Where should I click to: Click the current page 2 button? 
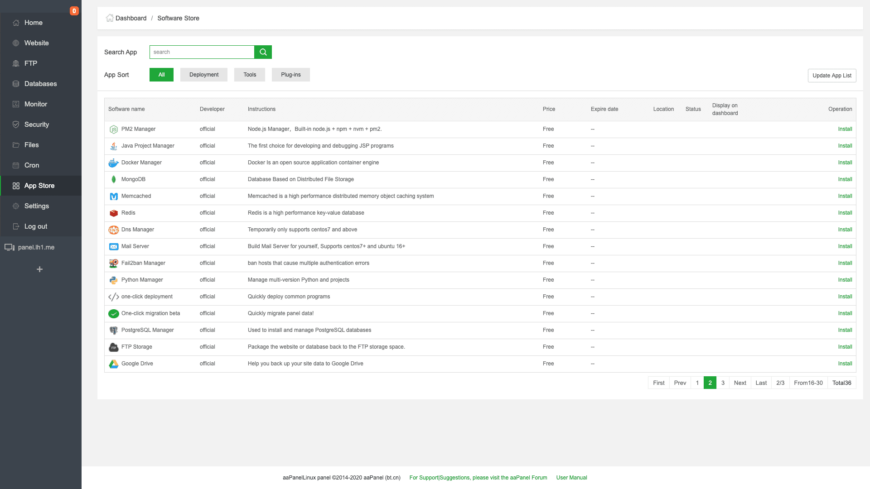click(710, 383)
